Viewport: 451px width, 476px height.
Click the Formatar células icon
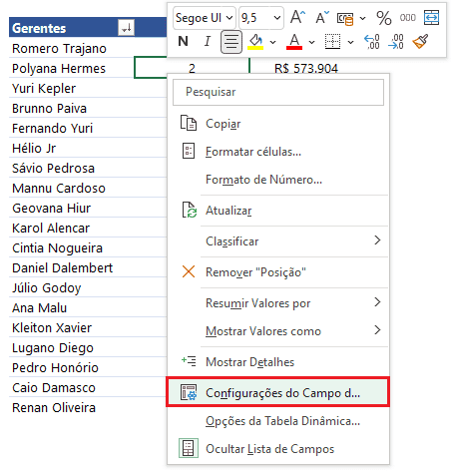(189, 151)
